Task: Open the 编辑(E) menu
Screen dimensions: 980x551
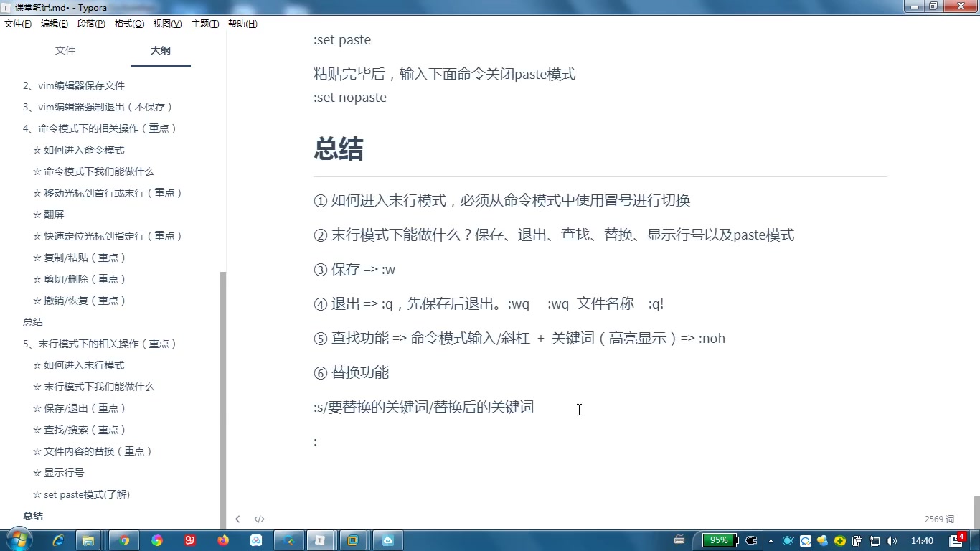Action: click(x=55, y=24)
